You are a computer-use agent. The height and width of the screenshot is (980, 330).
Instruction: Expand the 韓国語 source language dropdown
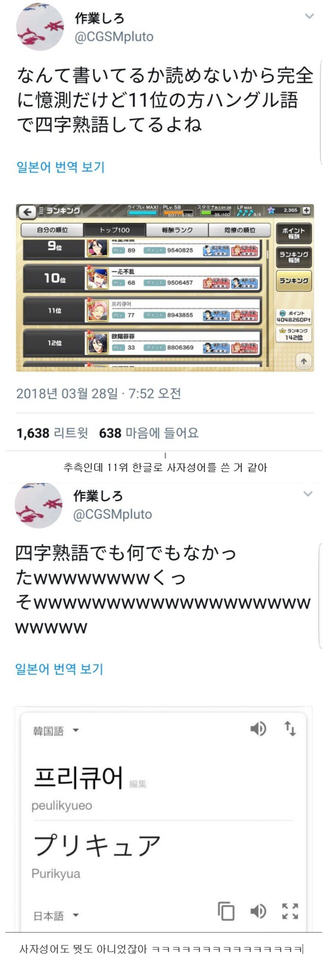pos(56,731)
